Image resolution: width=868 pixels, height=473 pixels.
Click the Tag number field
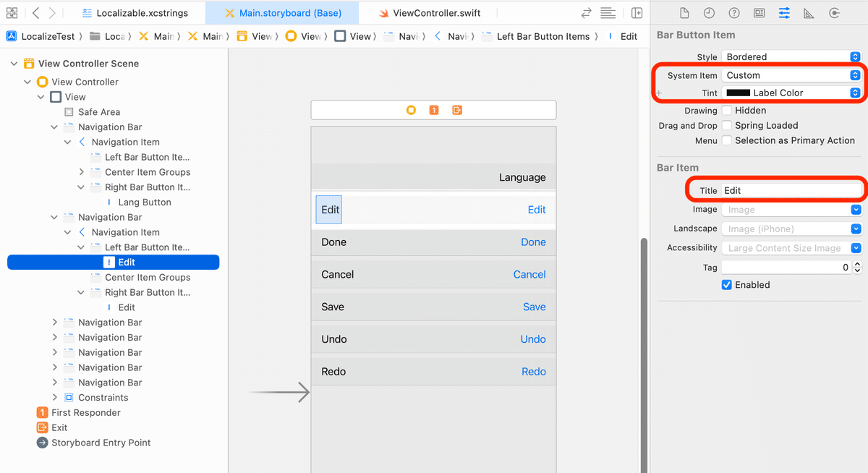point(786,267)
